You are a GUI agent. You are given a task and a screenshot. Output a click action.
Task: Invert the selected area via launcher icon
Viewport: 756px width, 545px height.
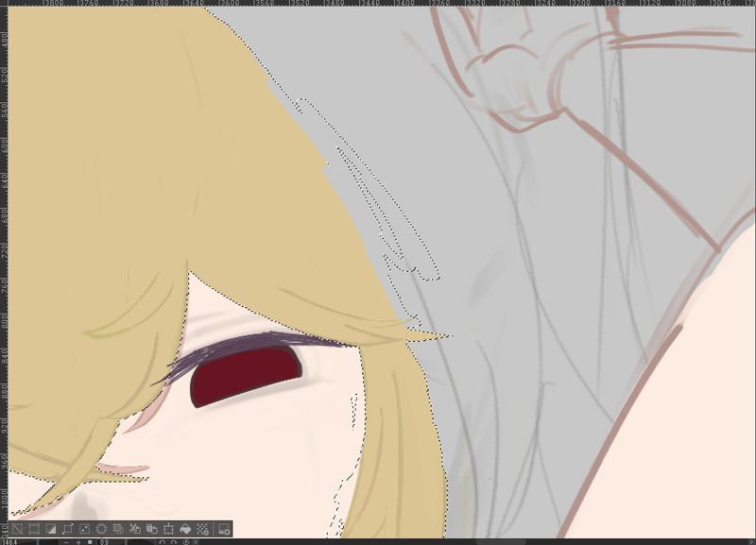point(51,529)
